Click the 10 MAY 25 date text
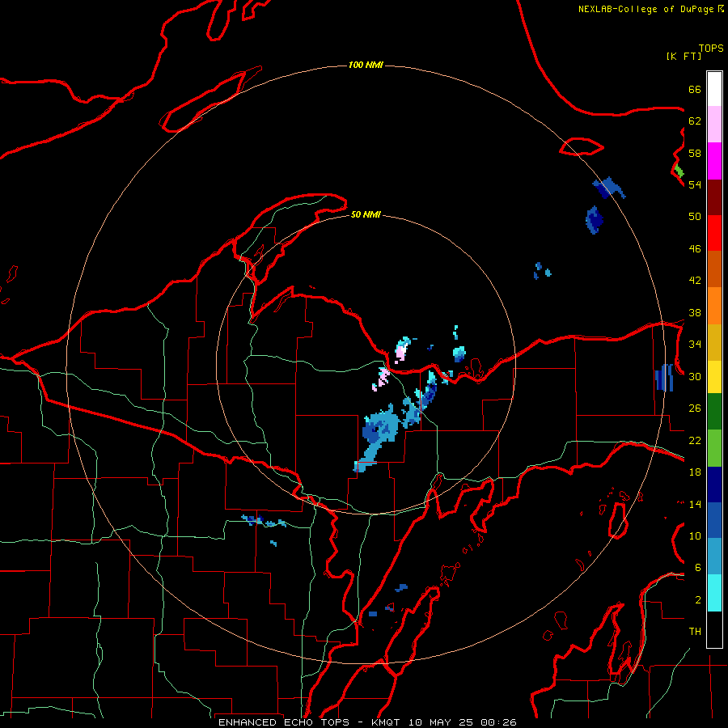The image size is (728, 728). pyautogui.click(x=441, y=722)
